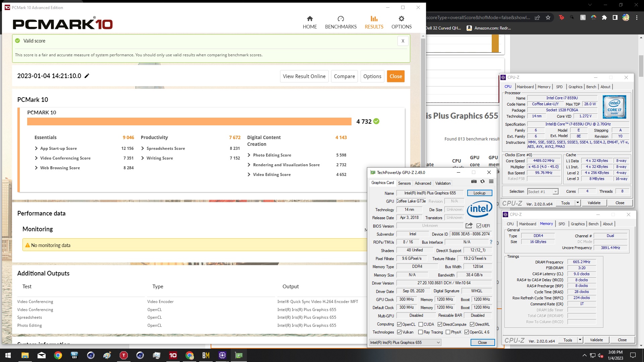The height and width of the screenshot is (362, 644).
Task: Dismiss the Valid score banner with X
Action: pyautogui.click(x=403, y=41)
